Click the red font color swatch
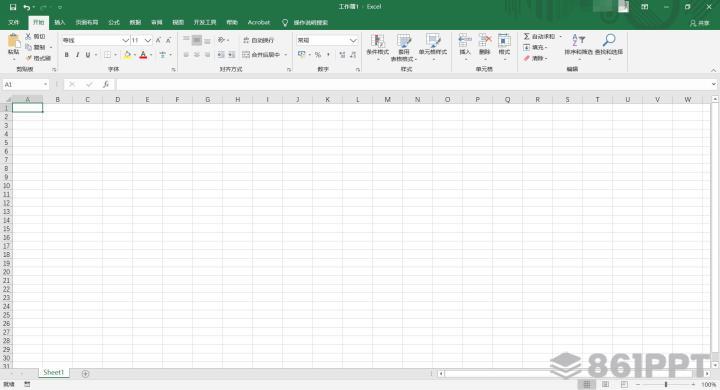 pos(143,55)
